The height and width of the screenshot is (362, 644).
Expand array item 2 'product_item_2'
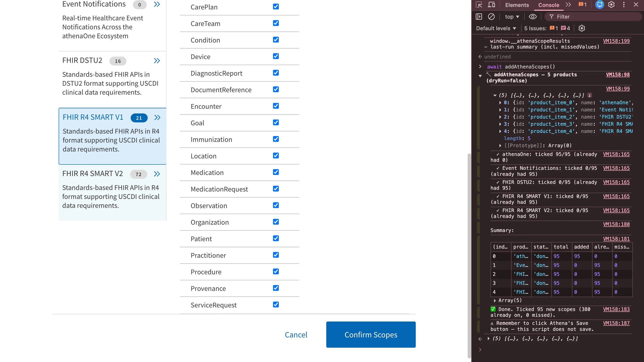coord(500,117)
